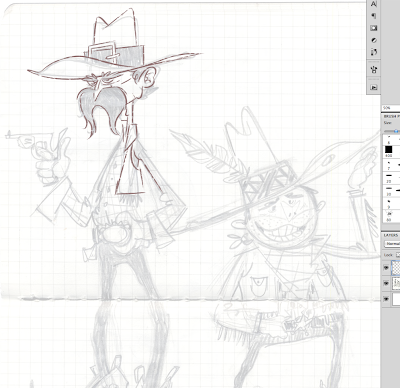Open the Clone Source panel icon
The width and height of the screenshot is (400, 388).
(374, 70)
